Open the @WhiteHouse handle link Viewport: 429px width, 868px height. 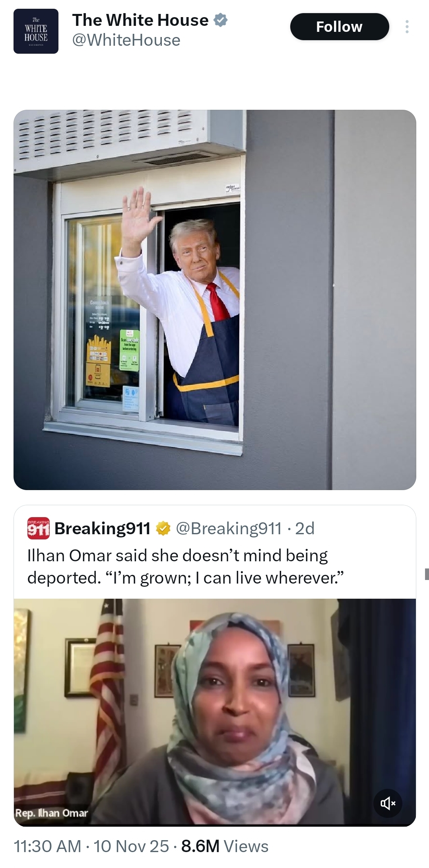click(x=126, y=40)
